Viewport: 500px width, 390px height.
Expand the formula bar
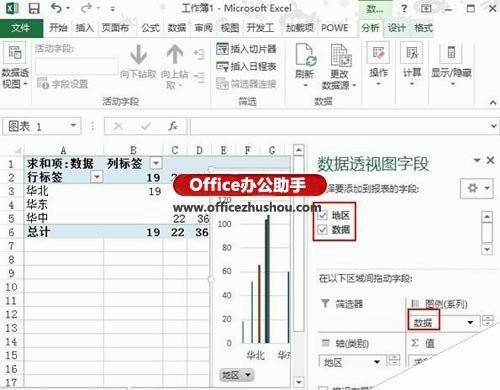(494, 126)
